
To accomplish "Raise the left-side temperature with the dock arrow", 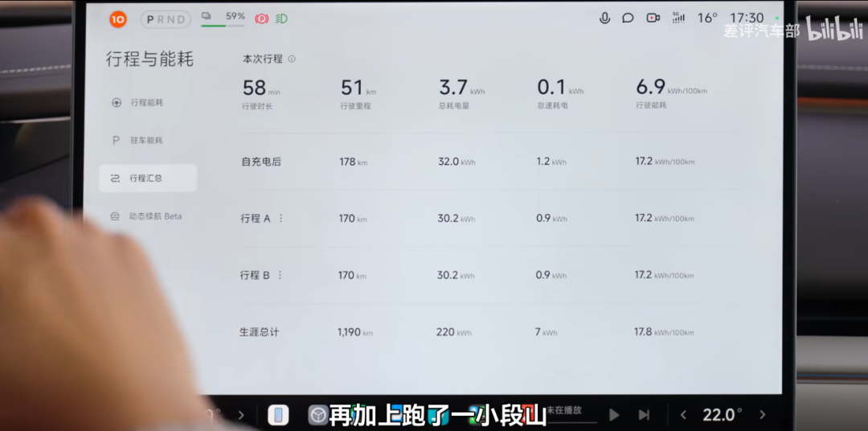I will [241, 415].
